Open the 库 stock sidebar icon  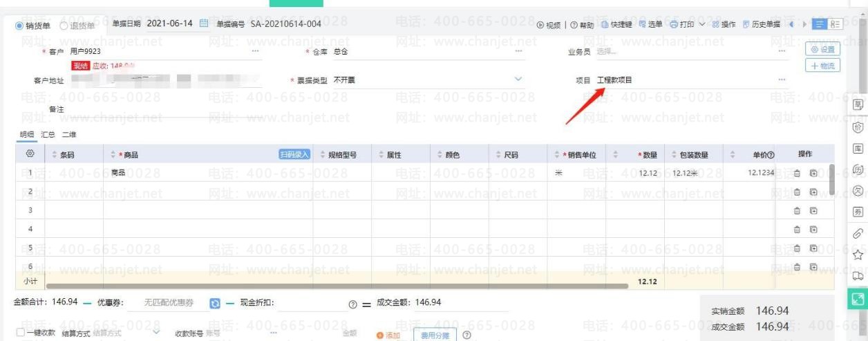point(858,149)
